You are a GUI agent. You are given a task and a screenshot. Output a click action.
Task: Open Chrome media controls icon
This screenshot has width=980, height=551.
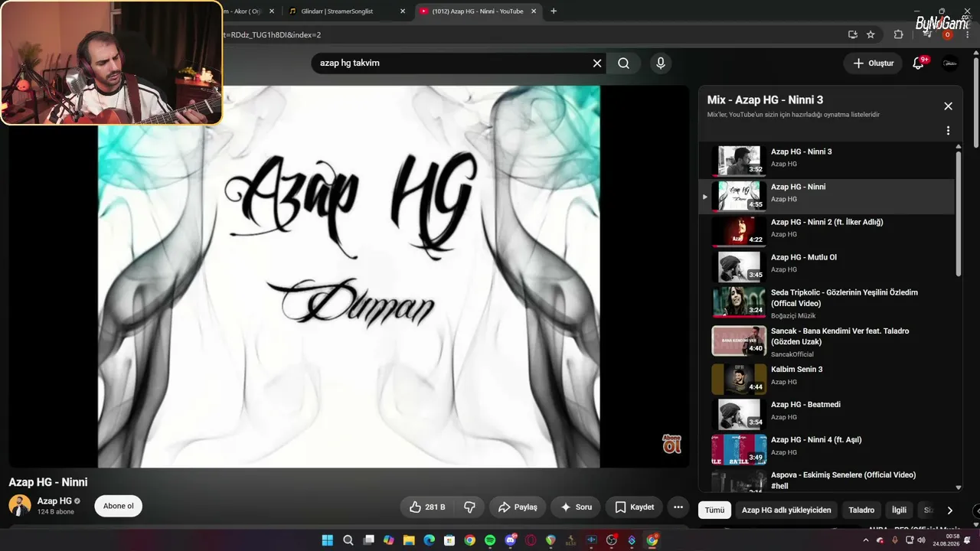point(927,34)
